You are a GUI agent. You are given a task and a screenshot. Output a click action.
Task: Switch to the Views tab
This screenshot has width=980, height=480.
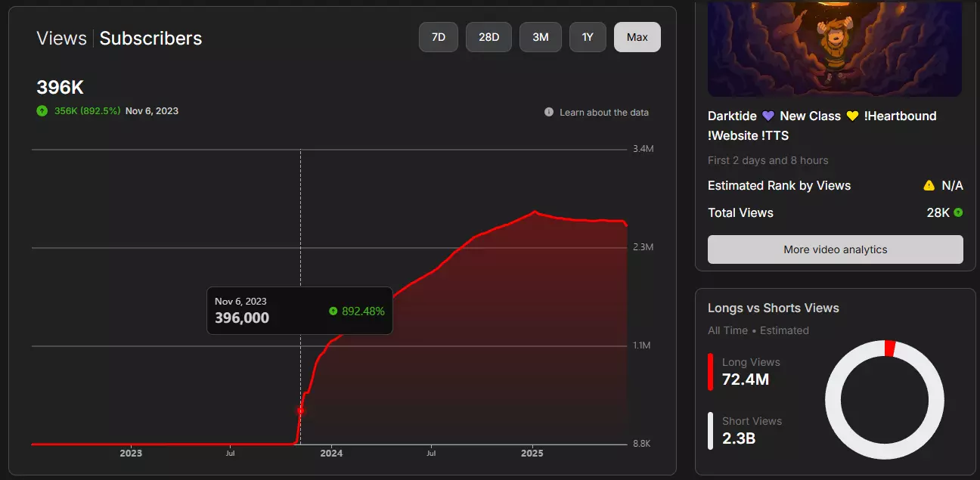click(x=61, y=39)
